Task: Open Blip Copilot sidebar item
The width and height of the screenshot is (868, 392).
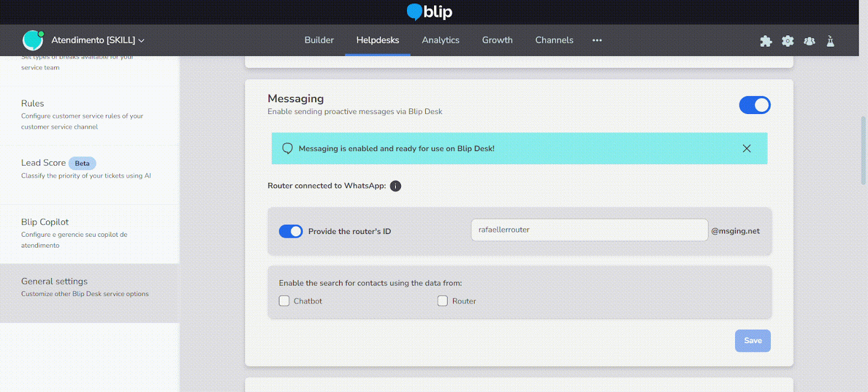Action: 90,234
